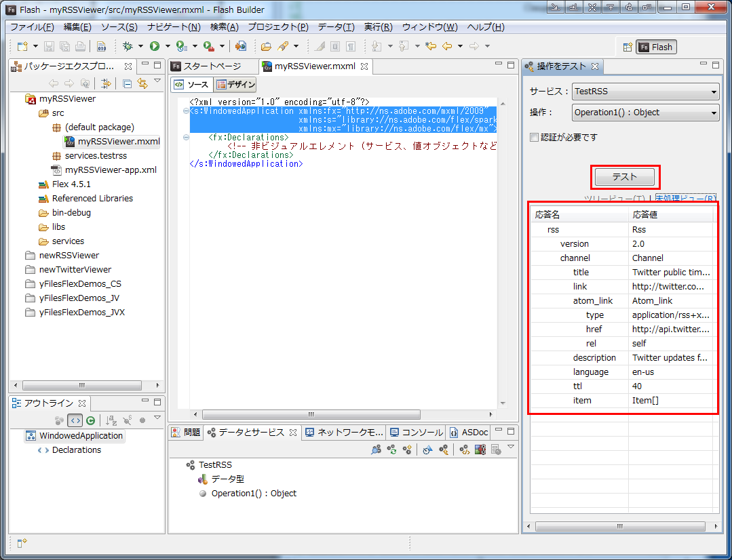
Task: Click the Last Edit Location arrow icon
Action: coord(430,45)
